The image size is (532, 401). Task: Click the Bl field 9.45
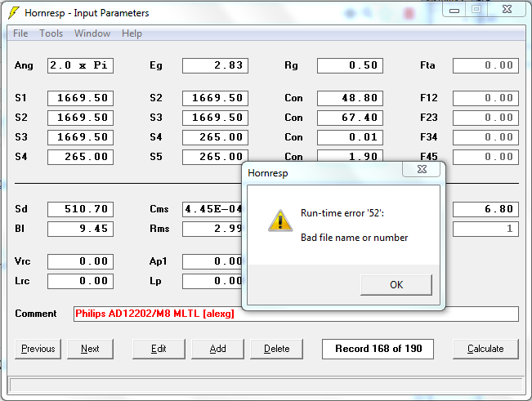click(x=80, y=229)
